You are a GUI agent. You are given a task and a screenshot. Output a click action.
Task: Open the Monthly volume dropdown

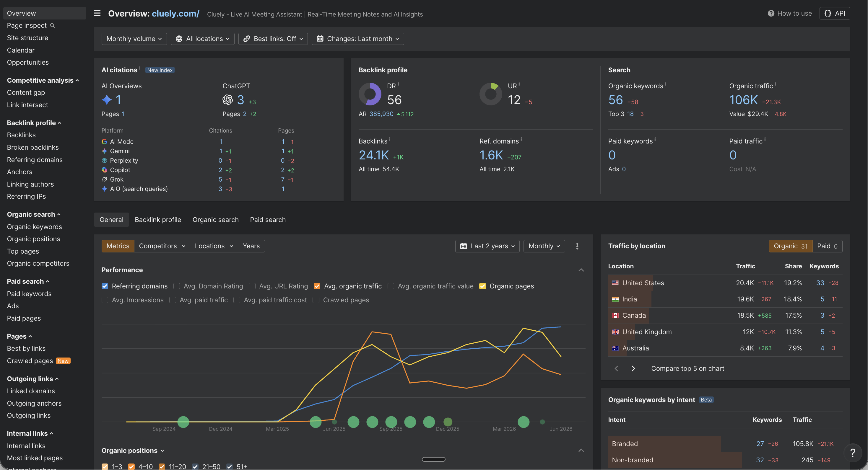click(x=134, y=39)
